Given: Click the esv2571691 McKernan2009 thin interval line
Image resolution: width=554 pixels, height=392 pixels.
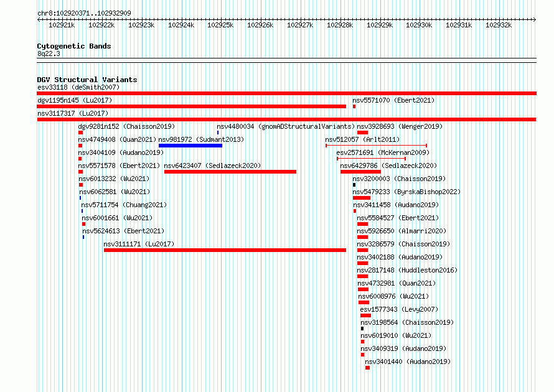Looking at the screenshot, I should click(x=372, y=159).
